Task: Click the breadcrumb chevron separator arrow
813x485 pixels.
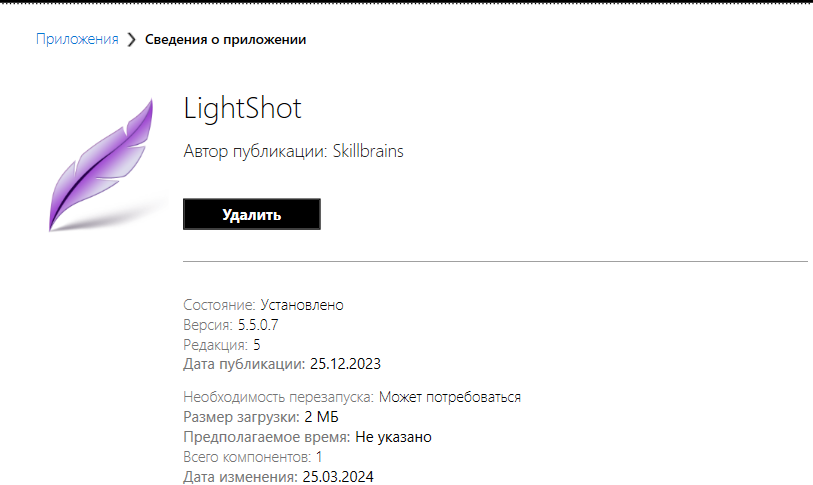Action: coord(132,40)
